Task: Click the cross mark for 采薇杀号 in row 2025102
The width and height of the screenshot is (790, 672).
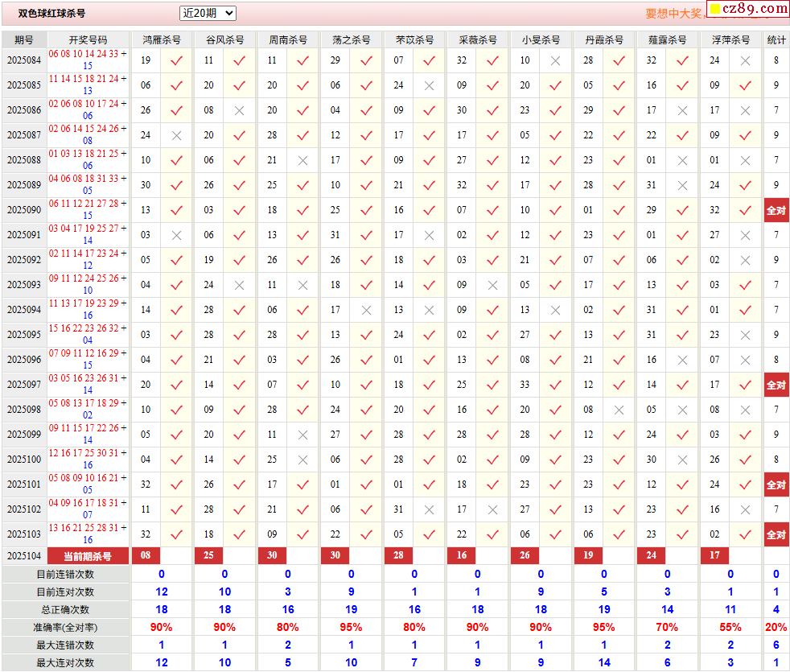Action: tap(492, 509)
